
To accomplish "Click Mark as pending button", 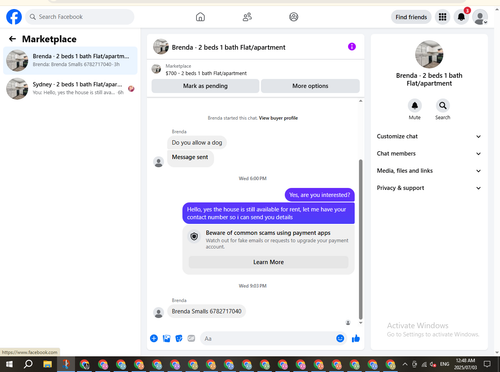I will coord(205,86).
